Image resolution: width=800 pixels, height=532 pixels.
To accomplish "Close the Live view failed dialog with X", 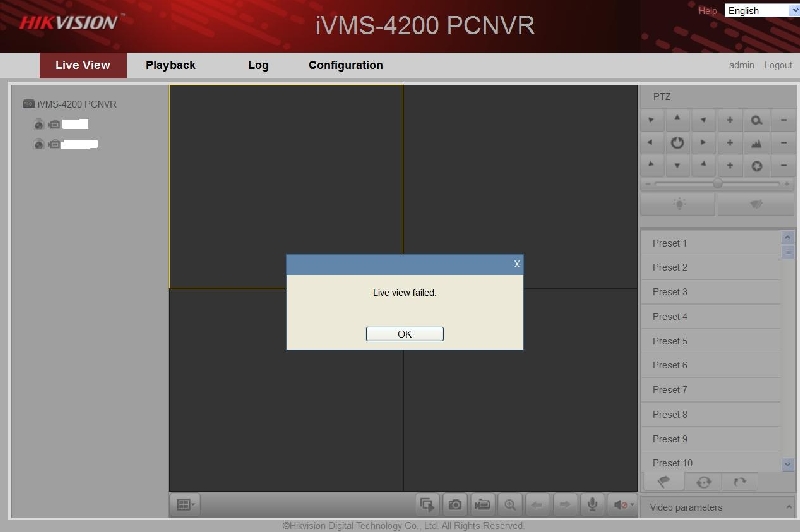I will click(x=516, y=264).
